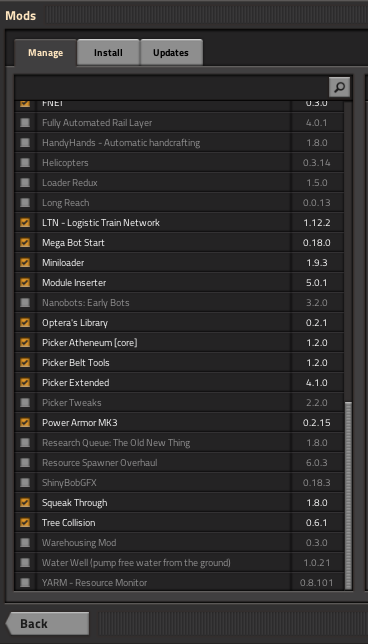The height and width of the screenshot is (644, 368).
Task: Select HandyHands - Automatic handcrafting name
Action: [x=121, y=143]
